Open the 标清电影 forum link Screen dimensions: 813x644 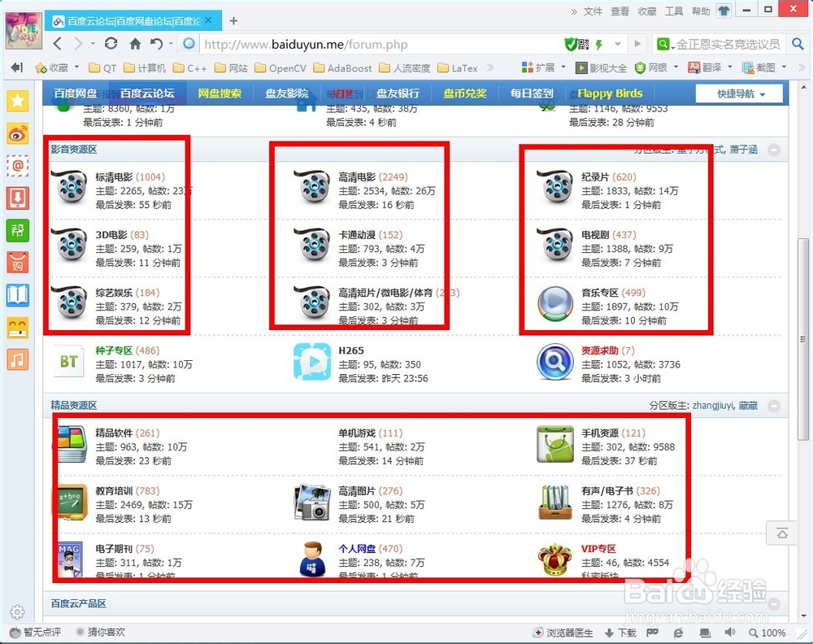click(114, 176)
